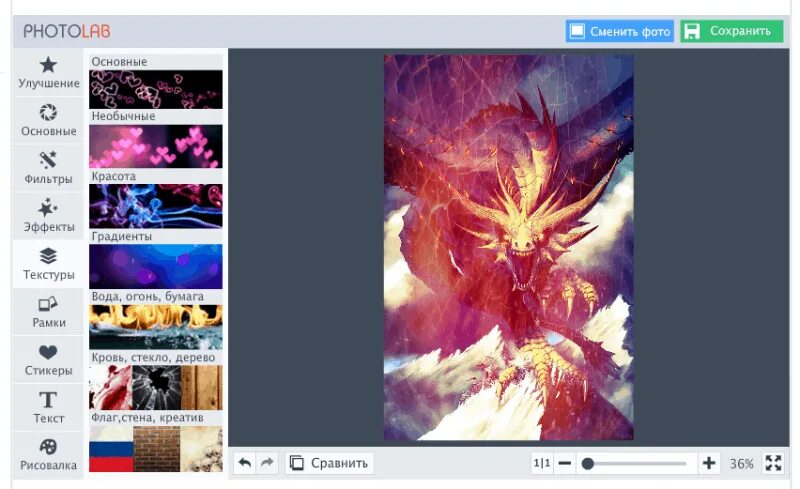Click the Градиенты category heading
The width and height of the screenshot is (800, 489).
(x=121, y=236)
